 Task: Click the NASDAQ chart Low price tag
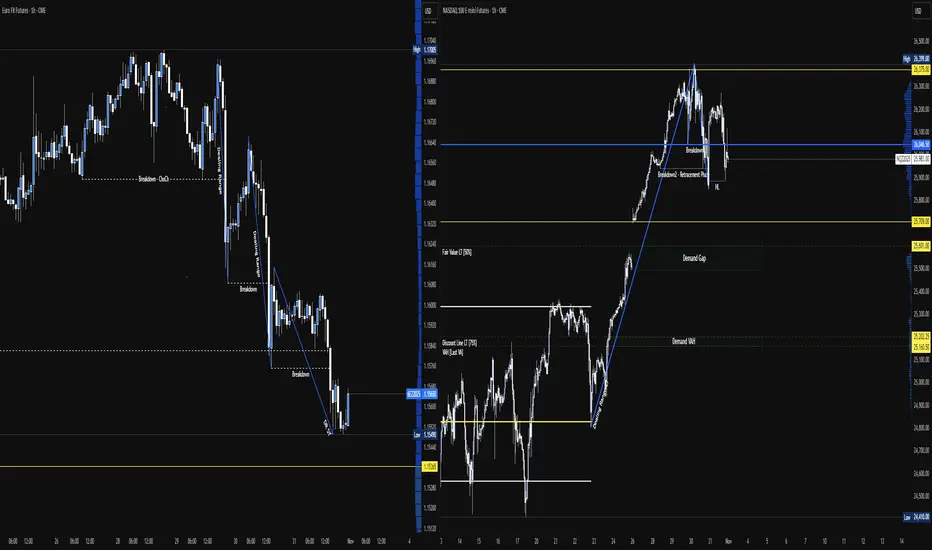(x=916, y=517)
